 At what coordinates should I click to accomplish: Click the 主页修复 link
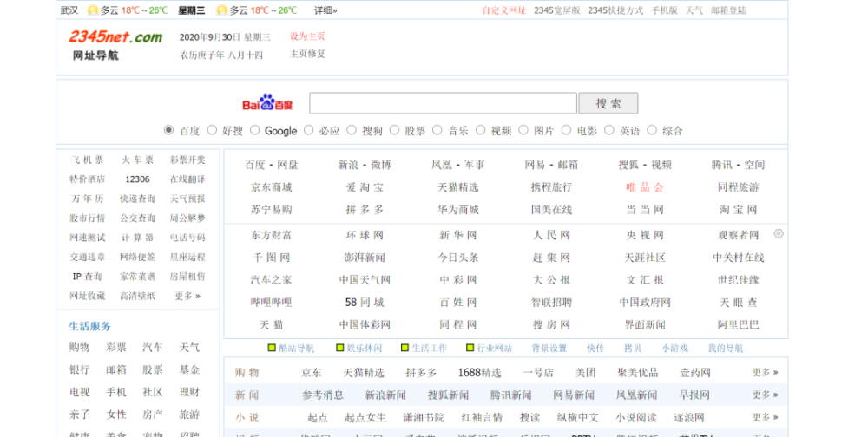click(307, 55)
